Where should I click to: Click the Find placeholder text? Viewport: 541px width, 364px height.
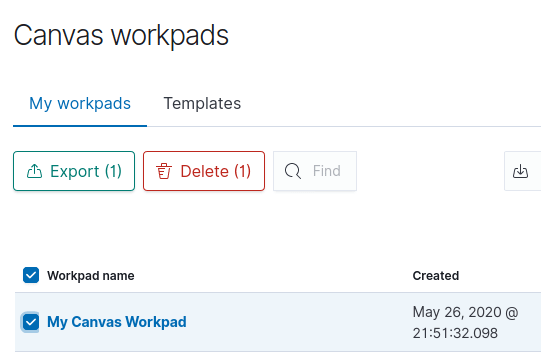327,171
